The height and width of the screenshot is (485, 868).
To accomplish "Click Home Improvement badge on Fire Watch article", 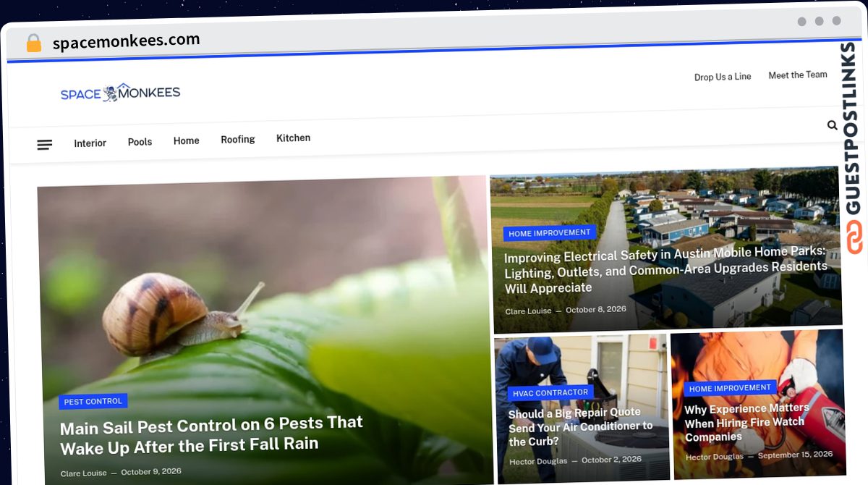I will point(730,388).
